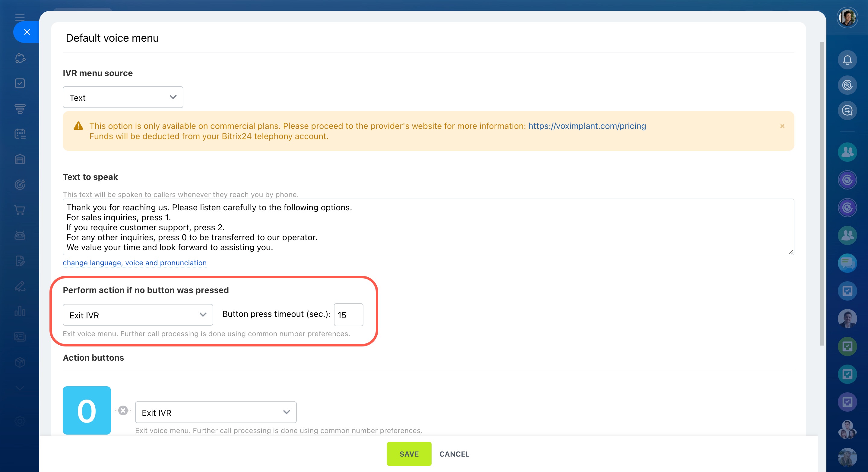Dismiss the commercial plans warning banner
Image resolution: width=868 pixels, height=472 pixels.
point(782,126)
